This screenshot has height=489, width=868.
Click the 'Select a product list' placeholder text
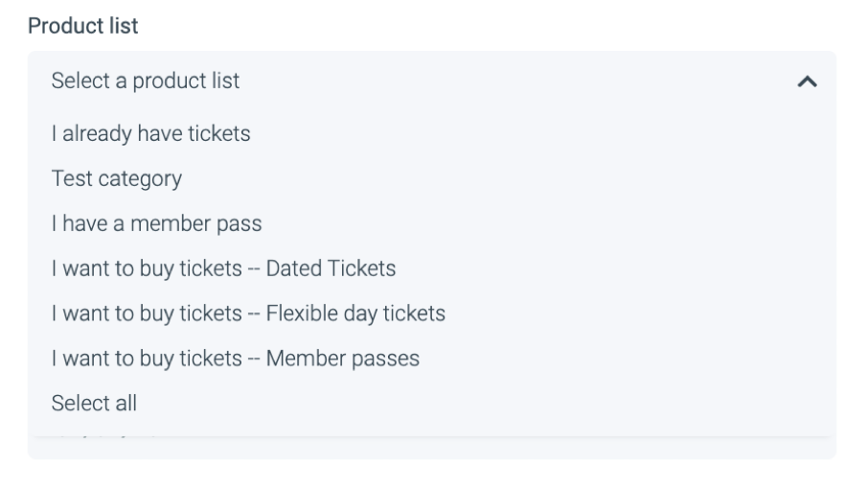pos(146,81)
